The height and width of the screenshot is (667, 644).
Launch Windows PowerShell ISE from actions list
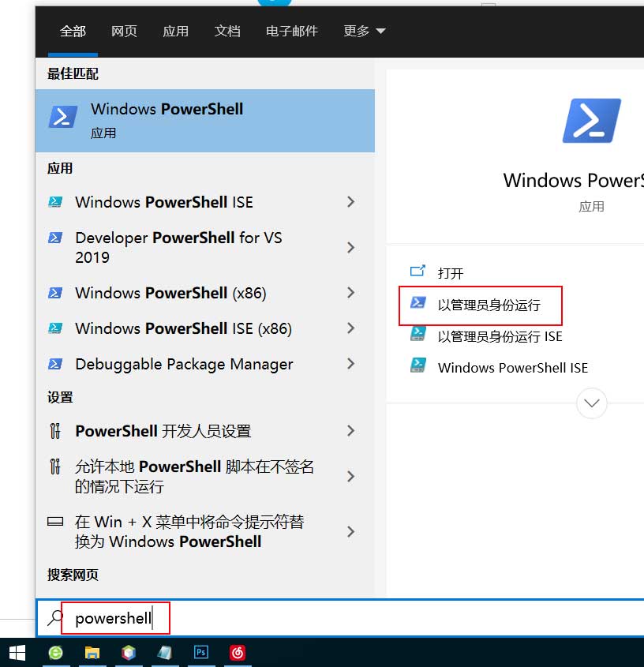[x=513, y=368]
